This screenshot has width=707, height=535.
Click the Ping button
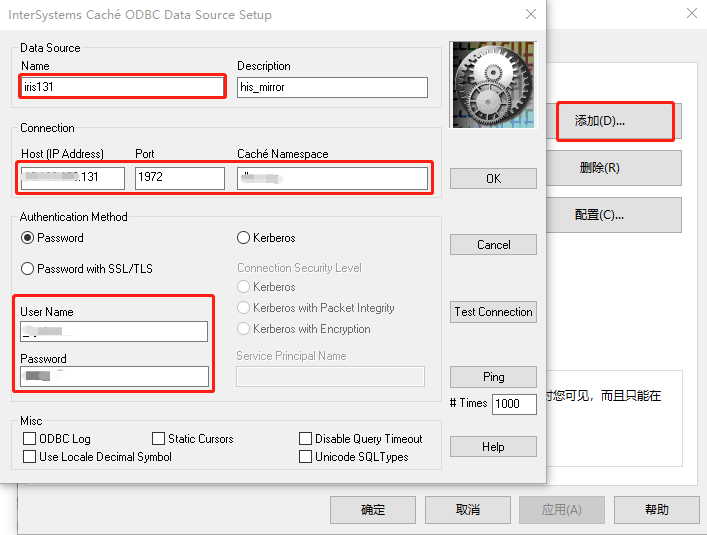tap(493, 377)
